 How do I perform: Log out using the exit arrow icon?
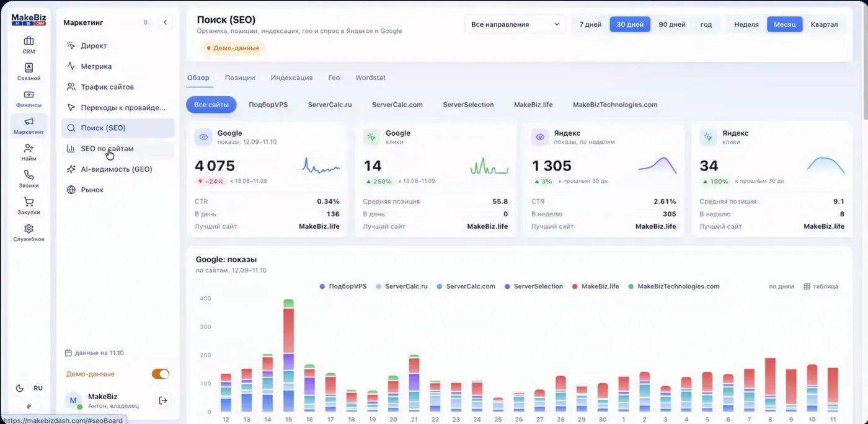pos(163,400)
